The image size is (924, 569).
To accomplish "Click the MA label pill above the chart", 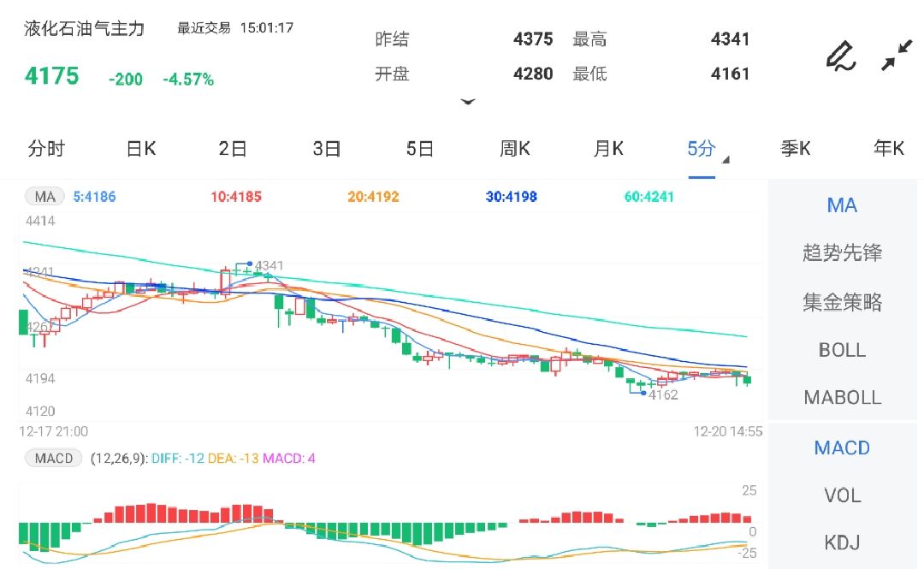I will pyautogui.click(x=44, y=196).
